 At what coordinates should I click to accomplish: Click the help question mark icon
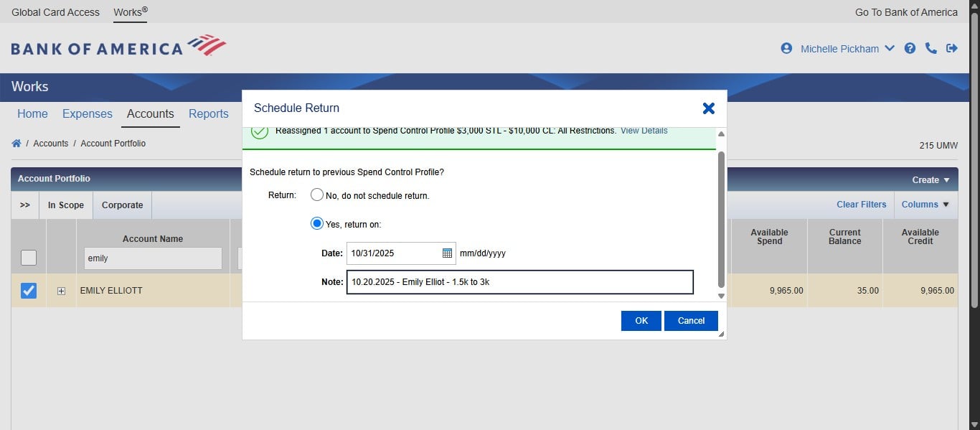point(910,48)
